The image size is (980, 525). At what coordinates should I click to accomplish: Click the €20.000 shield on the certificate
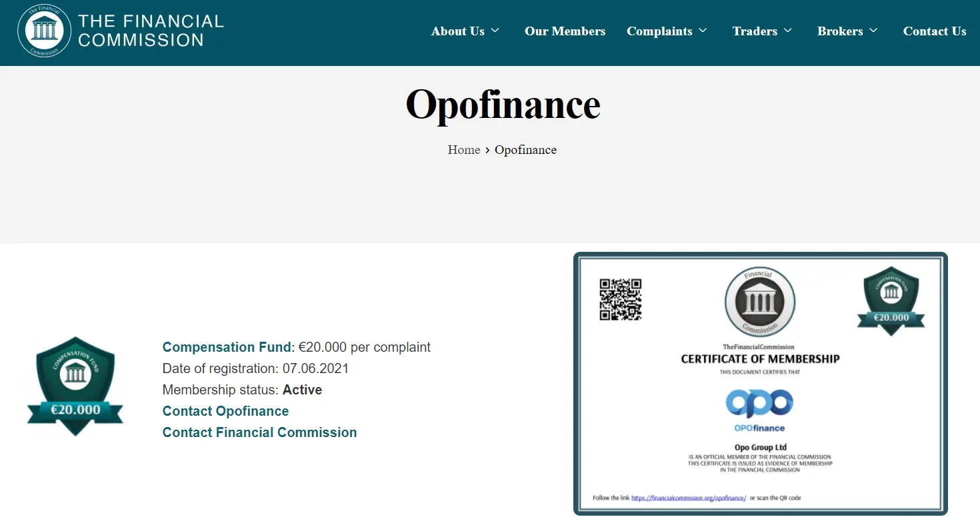(x=891, y=299)
